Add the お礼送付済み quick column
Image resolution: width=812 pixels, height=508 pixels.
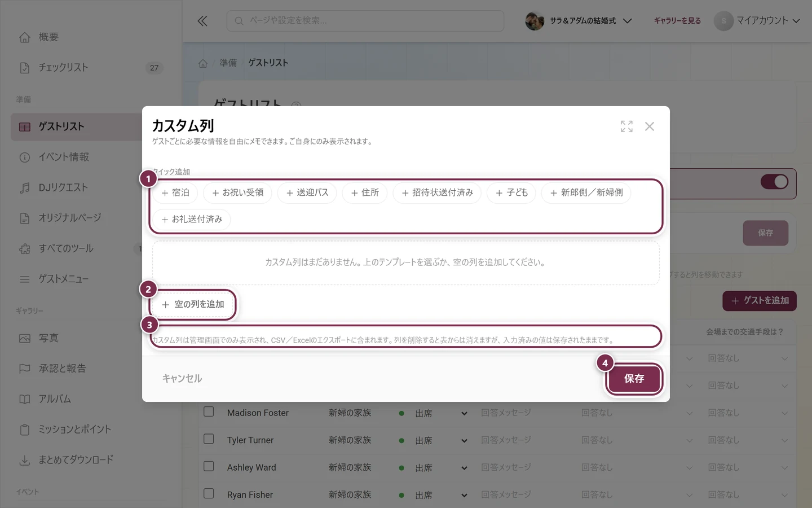(192, 219)
